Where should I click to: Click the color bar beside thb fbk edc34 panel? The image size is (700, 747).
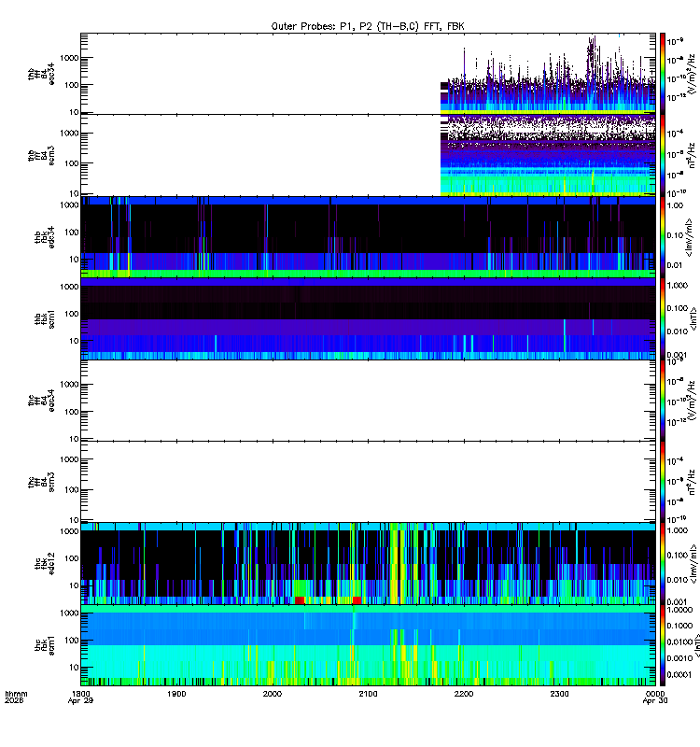click(663, 237)
